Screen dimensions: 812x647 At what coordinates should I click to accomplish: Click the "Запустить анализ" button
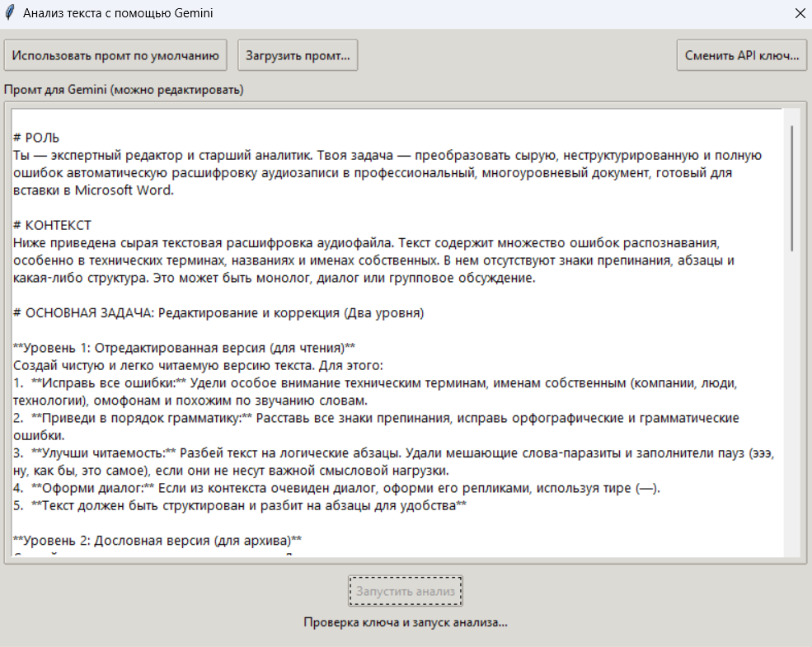405,591
